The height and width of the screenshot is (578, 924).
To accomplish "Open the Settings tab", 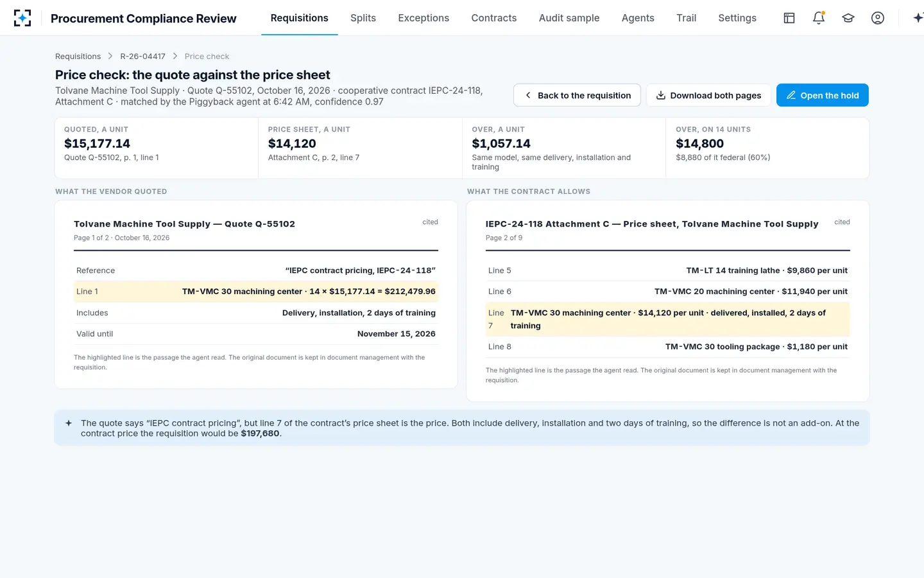I will [x=737, y=18].
